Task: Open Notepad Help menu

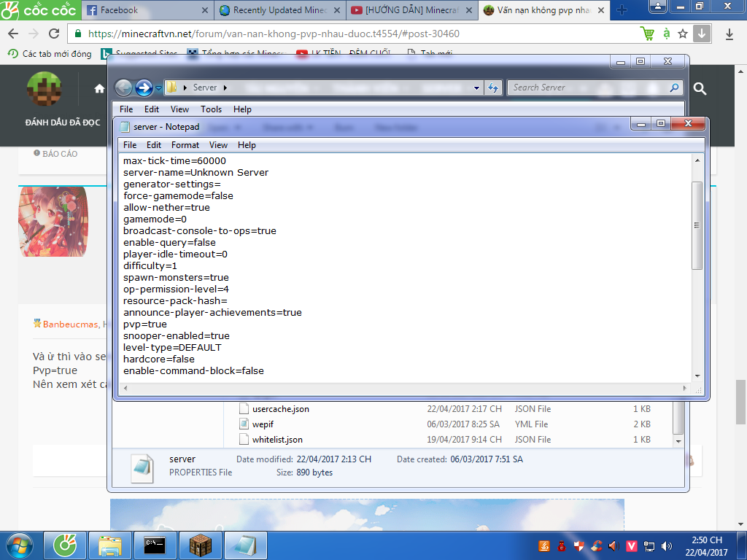Action: click(x=247, y=145)
